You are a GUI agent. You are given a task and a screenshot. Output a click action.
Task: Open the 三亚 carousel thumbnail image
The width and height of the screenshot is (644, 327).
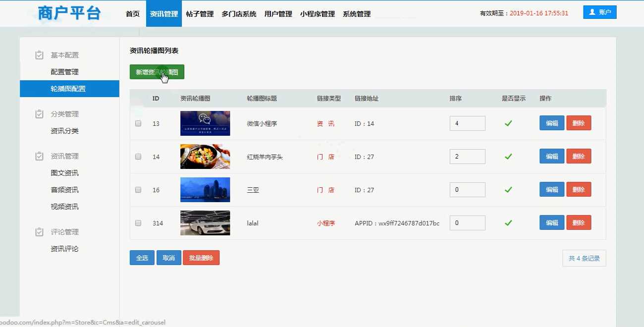click(205, 190)
